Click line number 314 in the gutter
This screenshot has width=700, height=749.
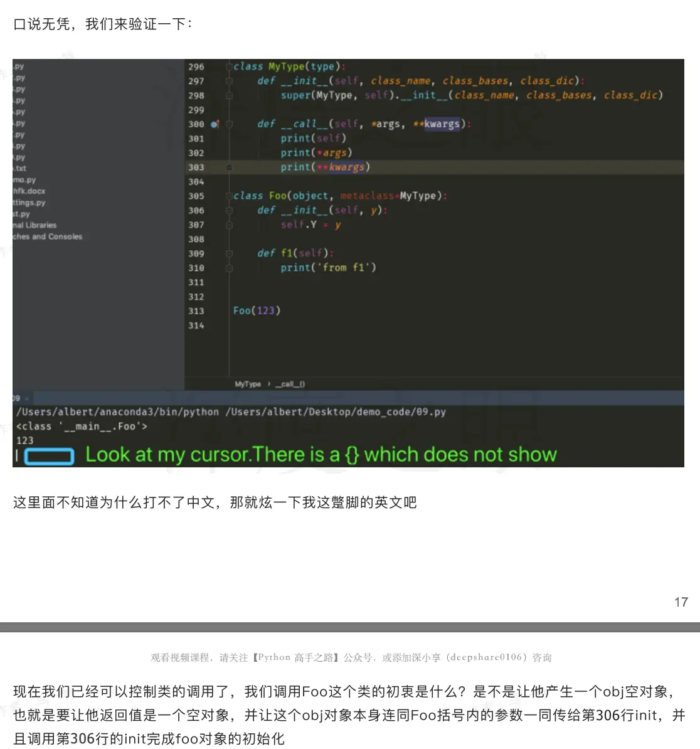click(x=196, y=326)
